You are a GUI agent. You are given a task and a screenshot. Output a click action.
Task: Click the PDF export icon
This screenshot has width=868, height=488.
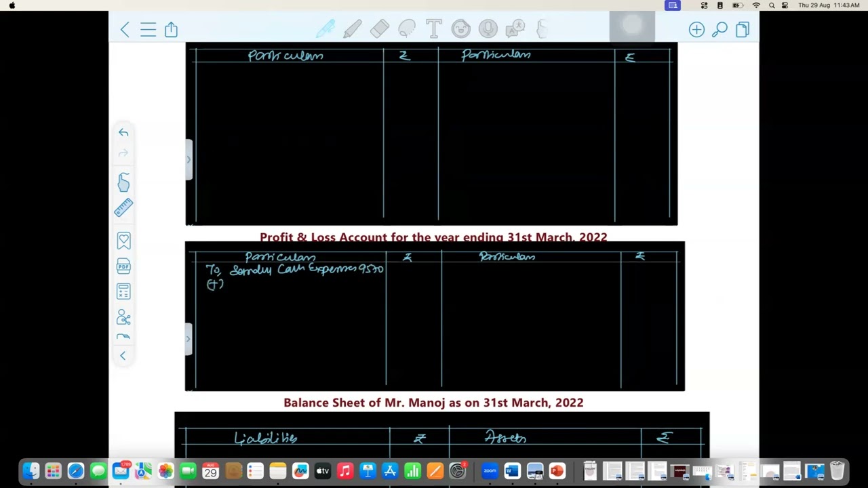click(x=123, y=266)
